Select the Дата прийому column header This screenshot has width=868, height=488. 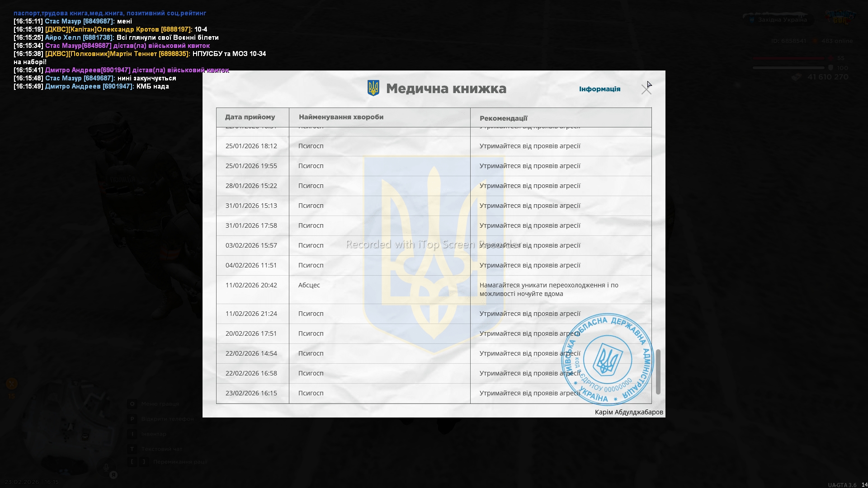click(x=250, y=117)
